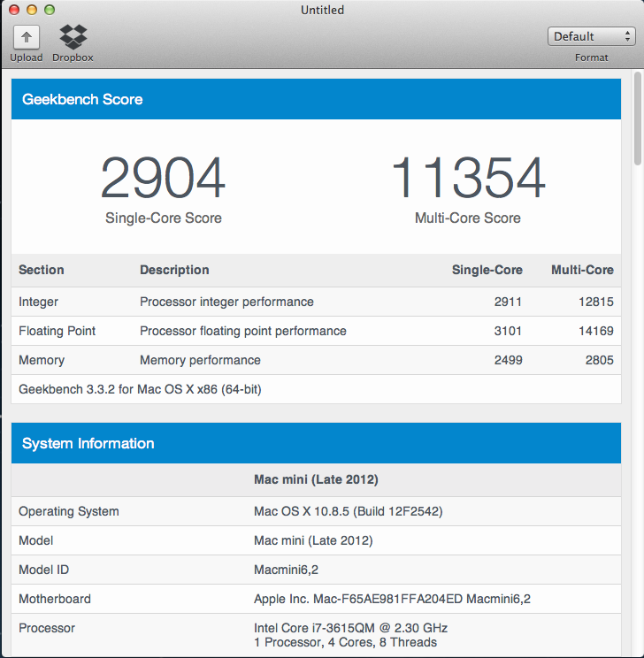The height and width of the screenshot is (658, 644).
Task: Select the 11354 multi-core score
Action: (468, 177)
